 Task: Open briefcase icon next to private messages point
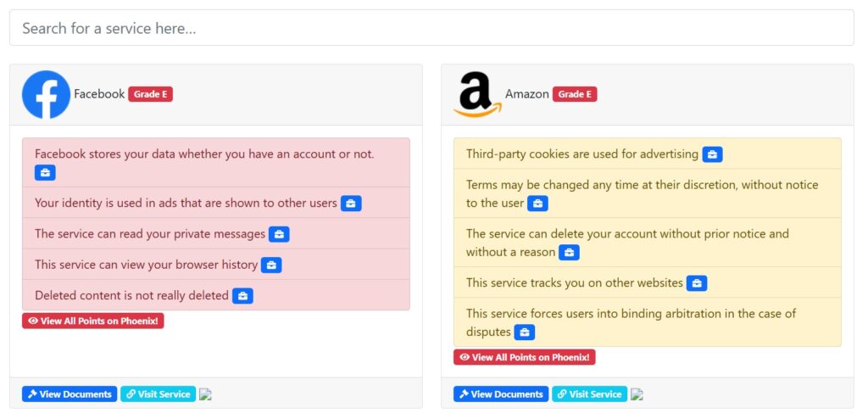[x=279, y=234]
